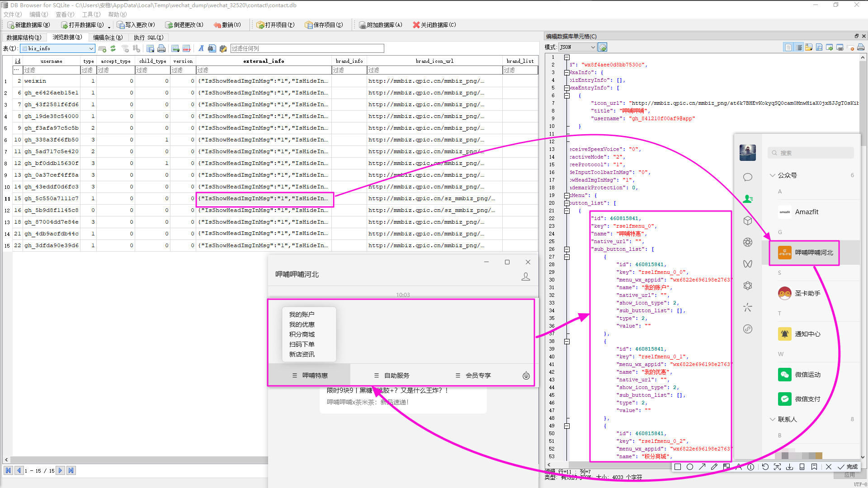Click the pencil tool in the screenshot toolbar

pos(714,467)
